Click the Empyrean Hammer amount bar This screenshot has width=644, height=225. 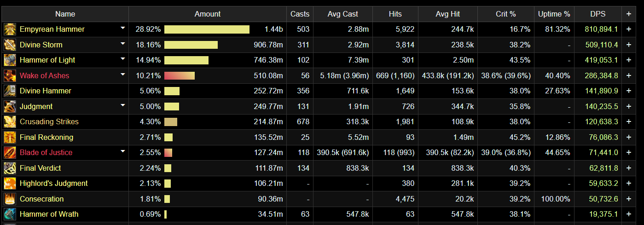pyautogui.click(x=207, y=29)
